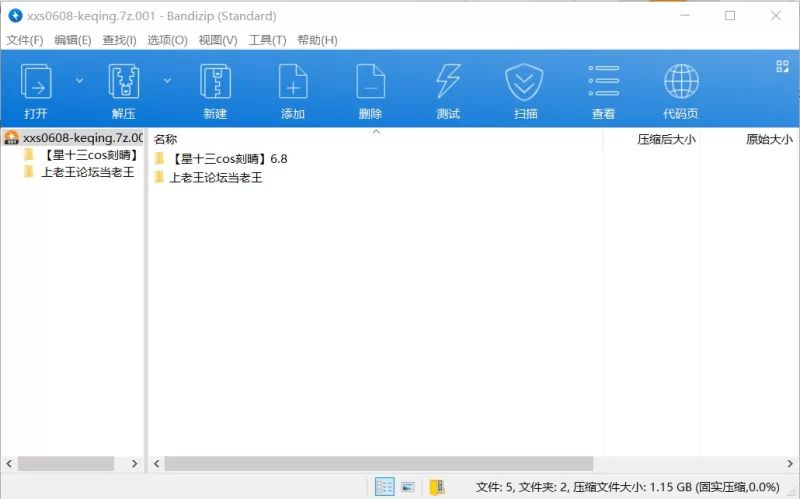
Task: Open the 文件(F) menu
Action: [x=24, y=40]
